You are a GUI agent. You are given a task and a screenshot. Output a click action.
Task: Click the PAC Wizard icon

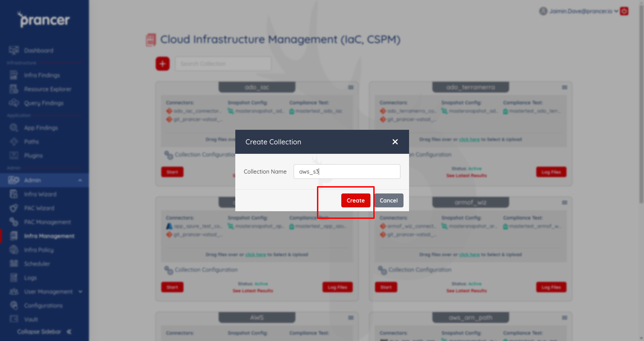14,208
